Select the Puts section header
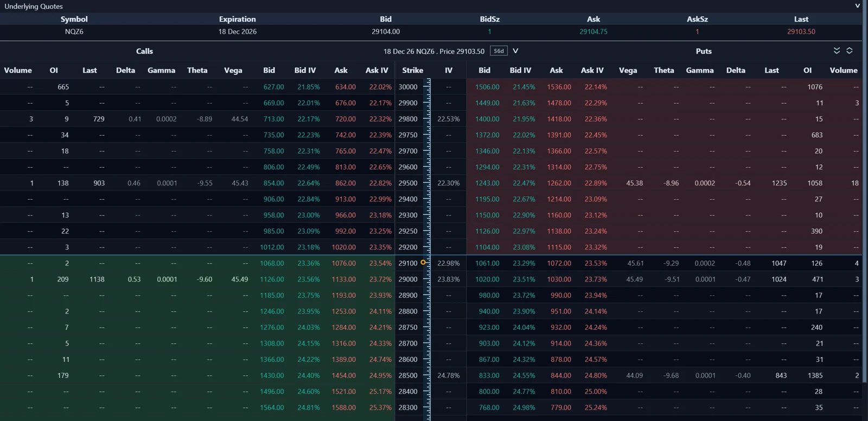Image resolution: width=868 pixels, height=421 pixels. (704, 51)
